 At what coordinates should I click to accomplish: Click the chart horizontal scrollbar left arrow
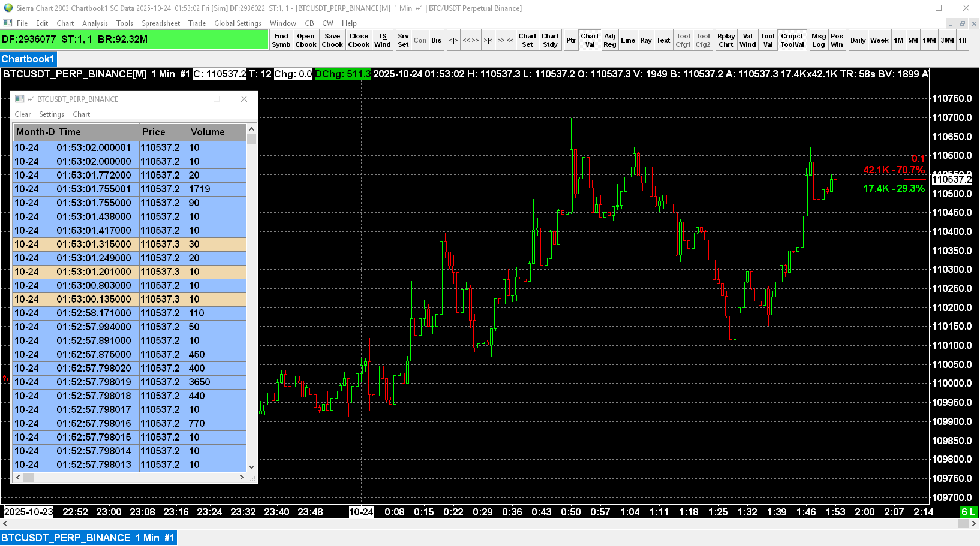click(x=5, y=524)
